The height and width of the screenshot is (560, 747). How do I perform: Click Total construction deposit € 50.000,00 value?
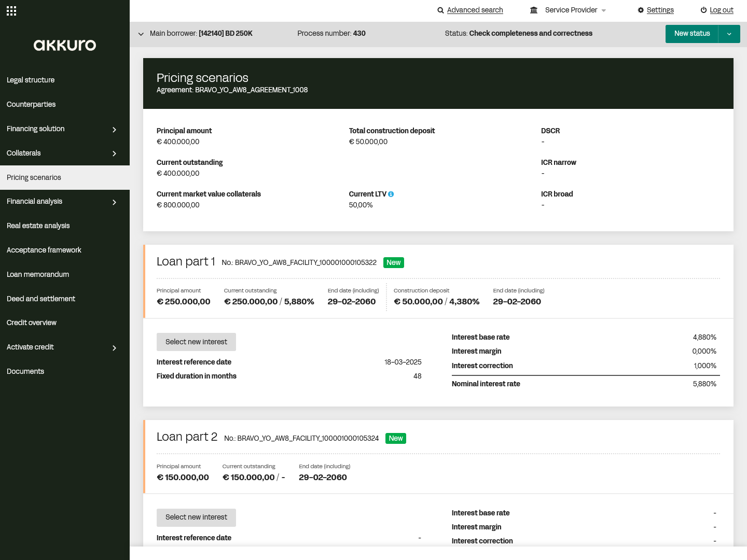(x=368, y=142)
